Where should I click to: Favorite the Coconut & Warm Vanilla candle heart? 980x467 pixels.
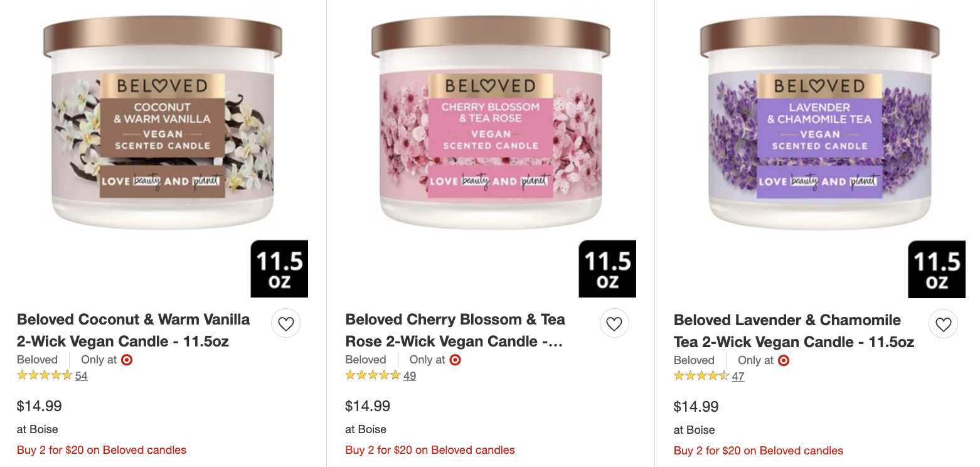point(285,324)
